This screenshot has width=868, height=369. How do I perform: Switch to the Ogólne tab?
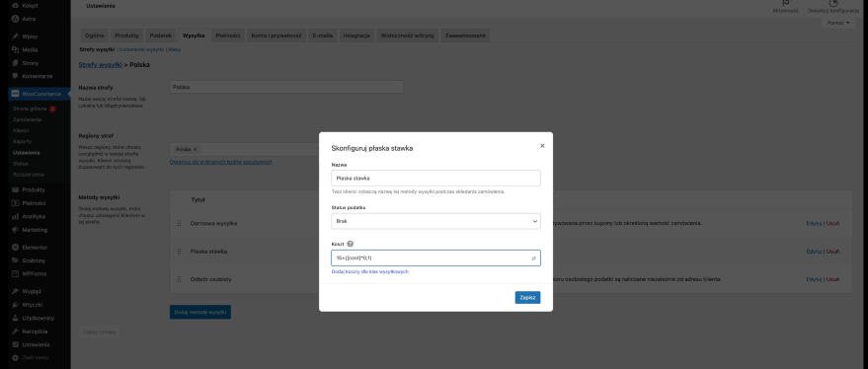tap(95, 36)
